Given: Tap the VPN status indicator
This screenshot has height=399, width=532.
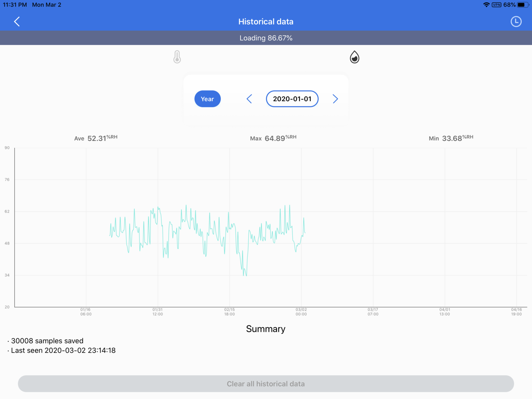Looking at the screenshot, I should pos(497,5).
